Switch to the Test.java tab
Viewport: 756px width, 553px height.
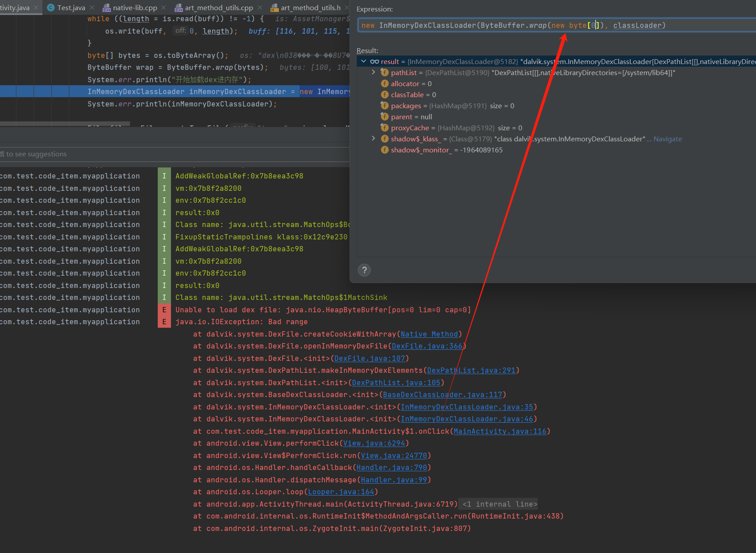[71, 8]
